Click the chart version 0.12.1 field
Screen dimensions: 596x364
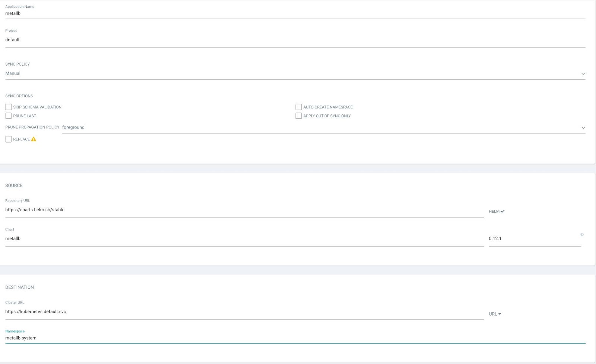pyautogui.click(x=535, y=239)
